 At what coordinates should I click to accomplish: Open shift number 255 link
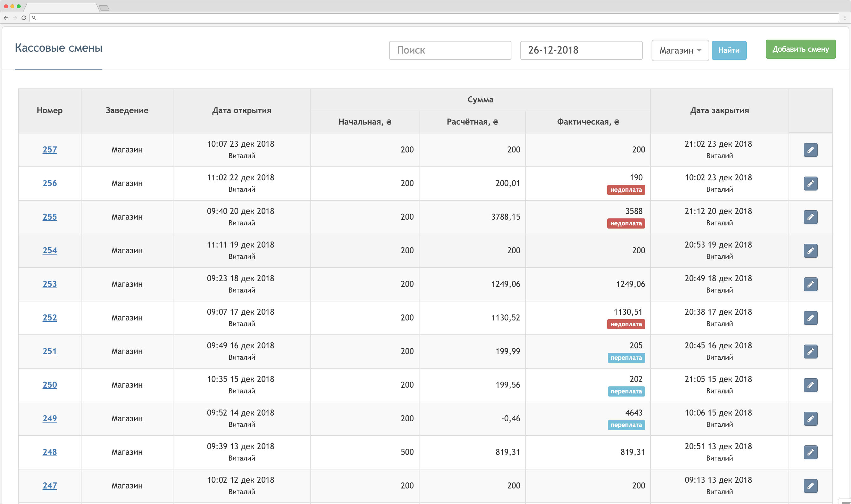pyautogui.click(x=49, y=217)
